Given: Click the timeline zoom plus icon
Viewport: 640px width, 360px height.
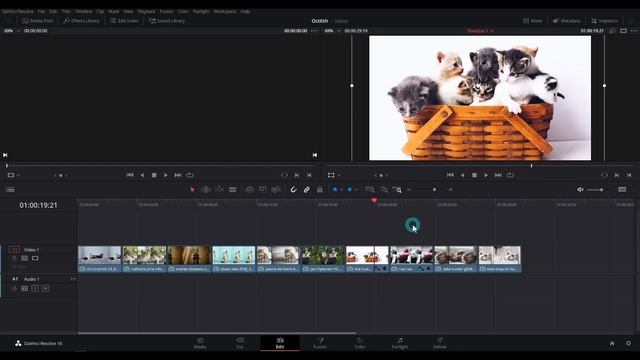Looking at the screenshot, I should point(450,189).
